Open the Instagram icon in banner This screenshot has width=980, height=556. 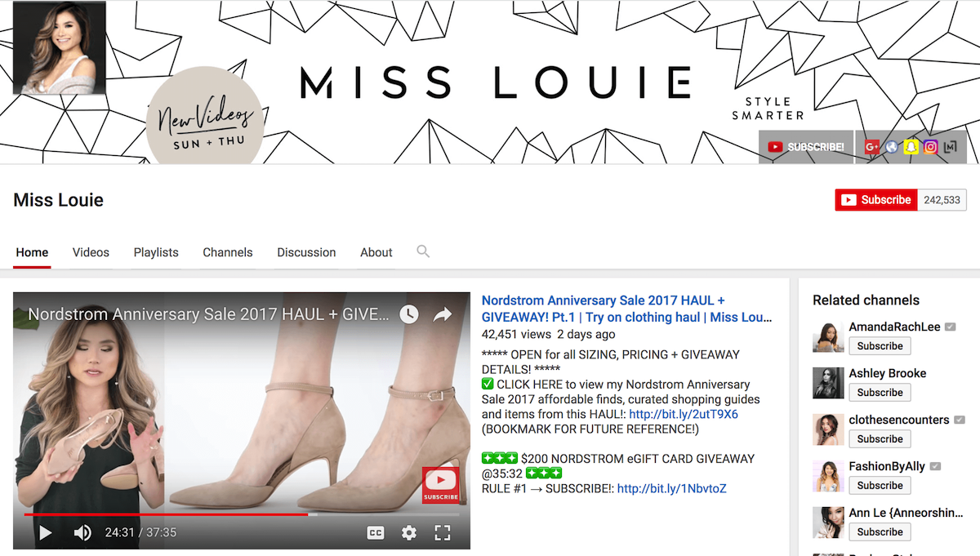(929, 147)
